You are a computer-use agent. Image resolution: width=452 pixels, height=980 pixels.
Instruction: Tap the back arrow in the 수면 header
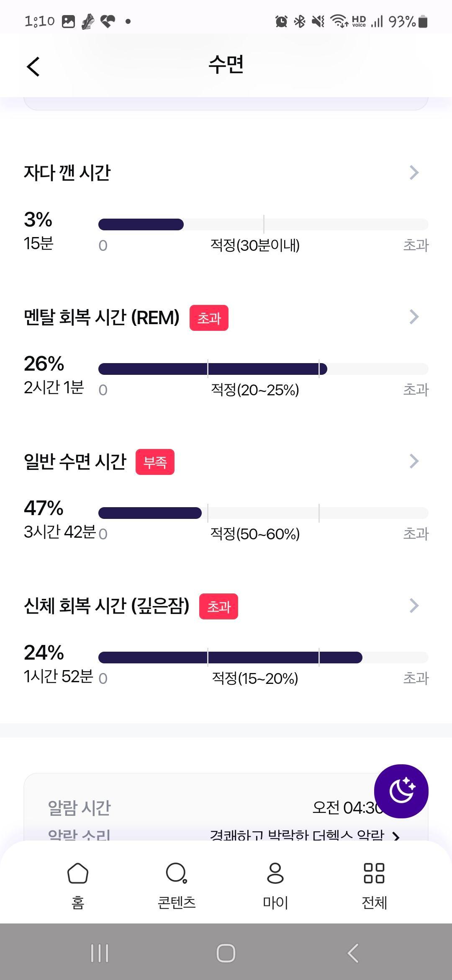[x=33, y=67]
